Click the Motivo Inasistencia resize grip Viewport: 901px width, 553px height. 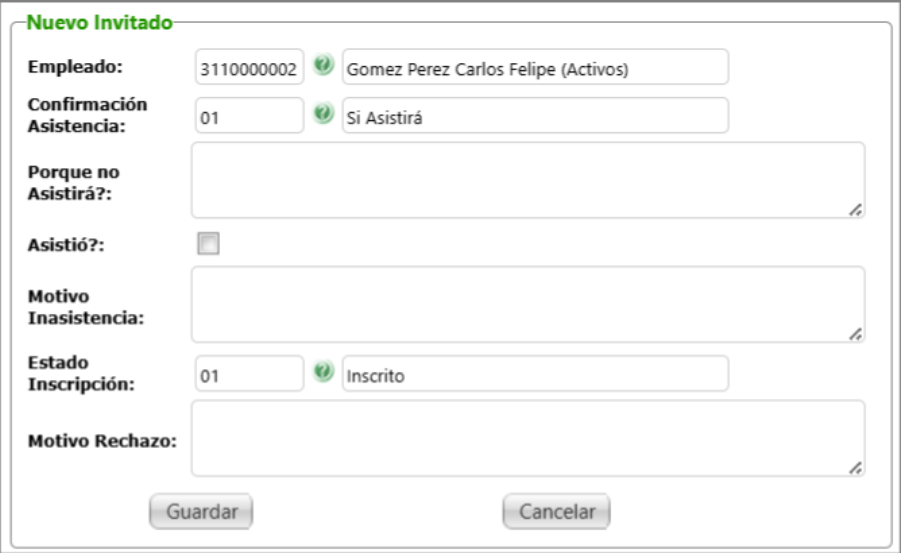tap(856, 335)
